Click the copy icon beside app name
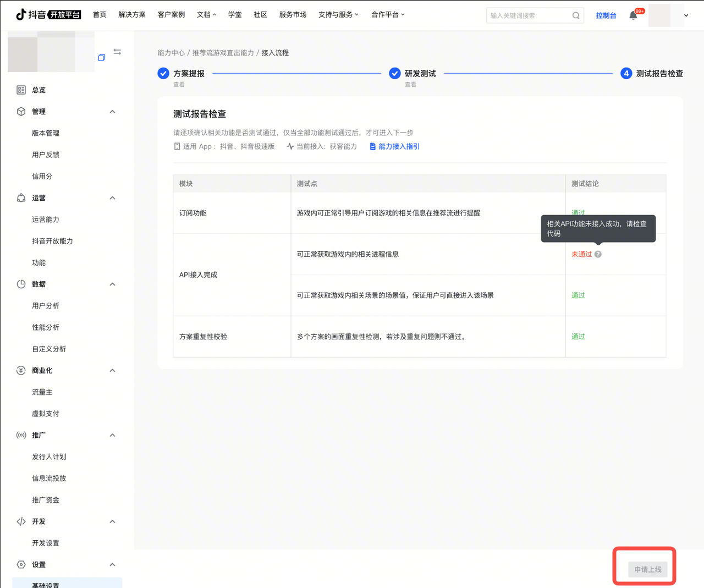This screenshot has width=704, height=588. [102, 58]
